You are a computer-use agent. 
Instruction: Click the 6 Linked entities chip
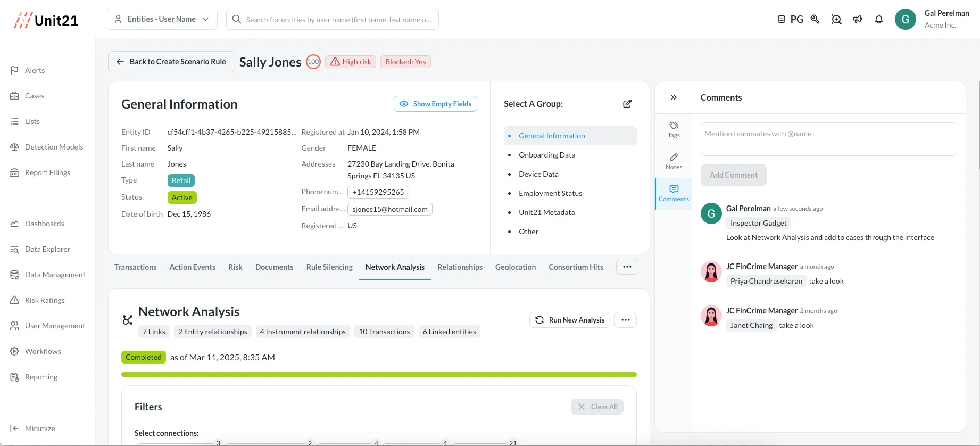coord(450,332)
